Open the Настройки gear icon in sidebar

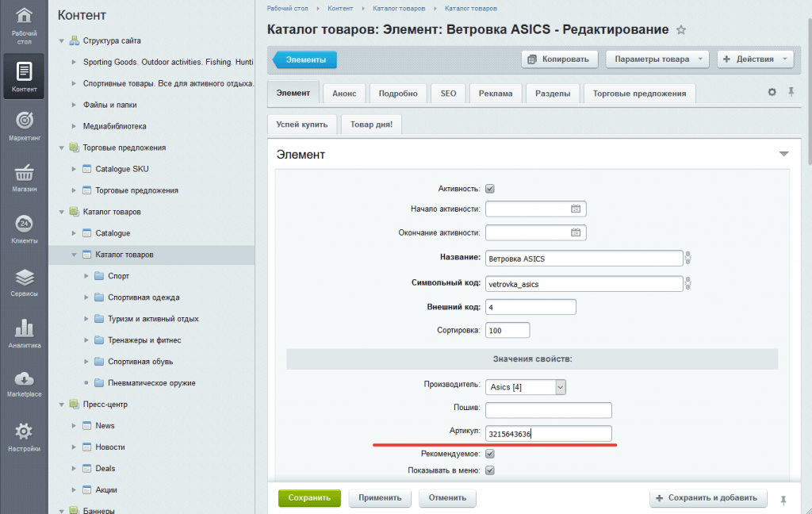(x=24, y=431)
